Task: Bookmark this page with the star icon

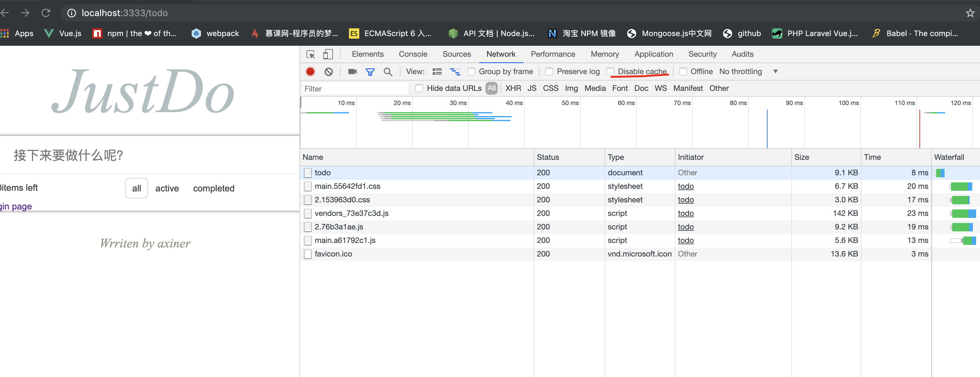Action: [x=970, y=13]
